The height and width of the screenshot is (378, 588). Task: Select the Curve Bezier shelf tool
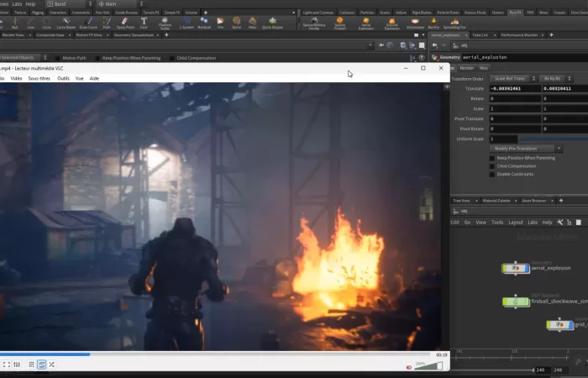(x=66, y=23)
